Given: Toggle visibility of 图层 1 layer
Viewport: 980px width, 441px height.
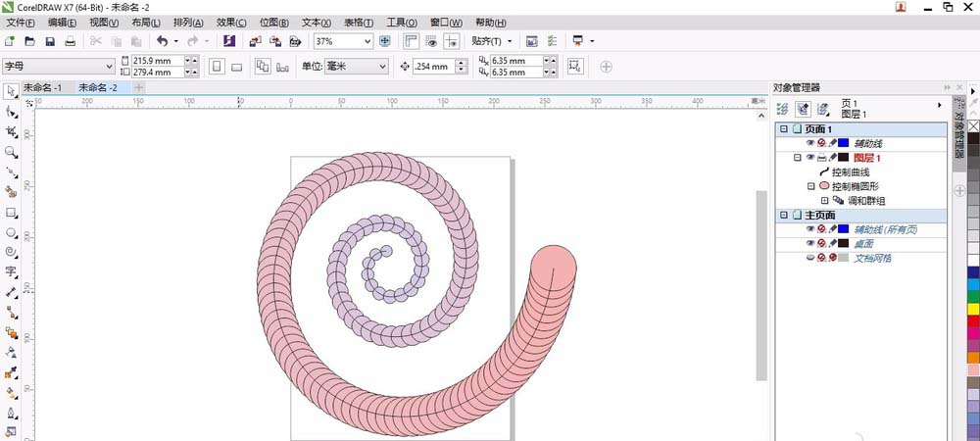Looking at the screenshot, I should coord(810,158).
